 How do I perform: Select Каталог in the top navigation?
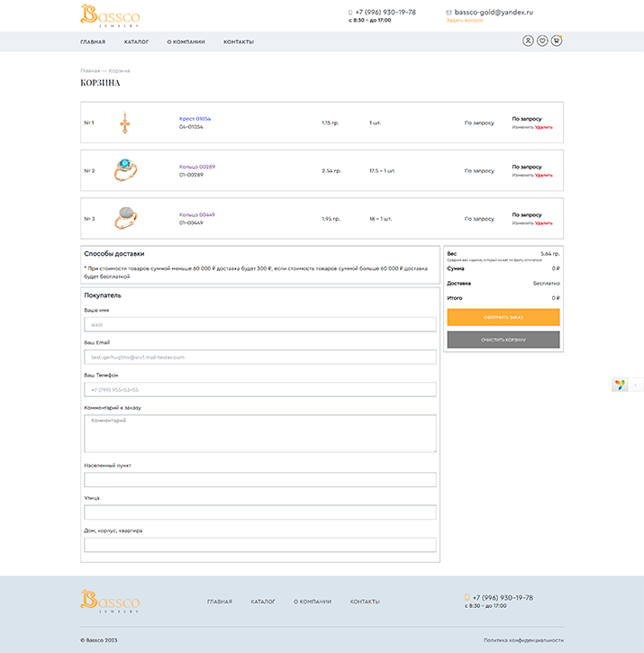click(137, 42)
